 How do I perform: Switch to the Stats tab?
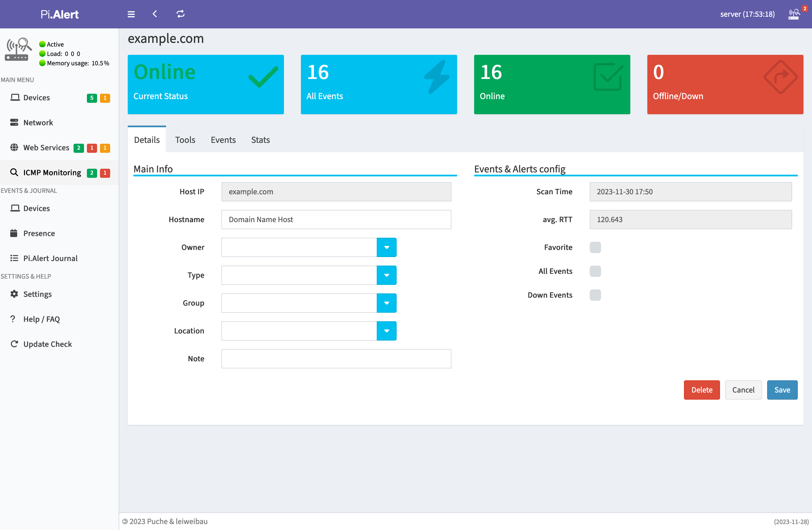[x=260, y=140]
